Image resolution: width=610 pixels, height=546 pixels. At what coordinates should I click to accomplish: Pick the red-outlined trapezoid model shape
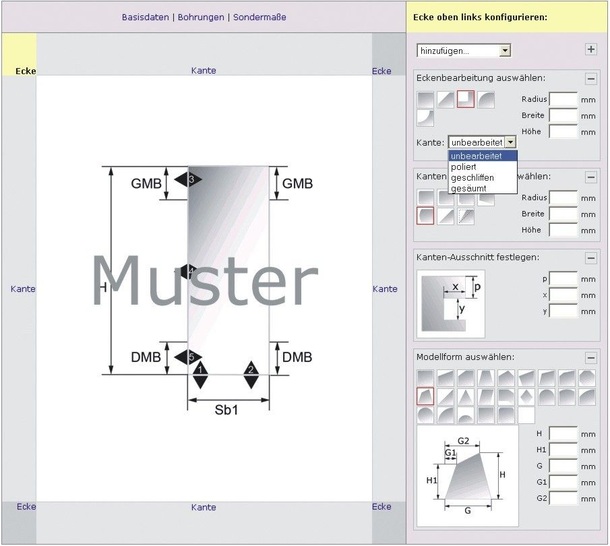[426, 396]
